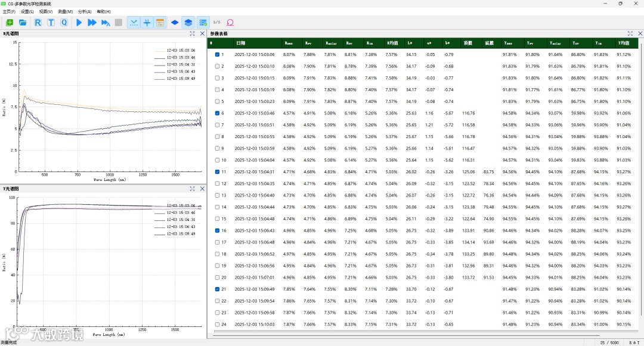Select the T measurement mode icon
The width and height of the screenshot is (644, 346).
pyautogui.click(x=51, y=23)
